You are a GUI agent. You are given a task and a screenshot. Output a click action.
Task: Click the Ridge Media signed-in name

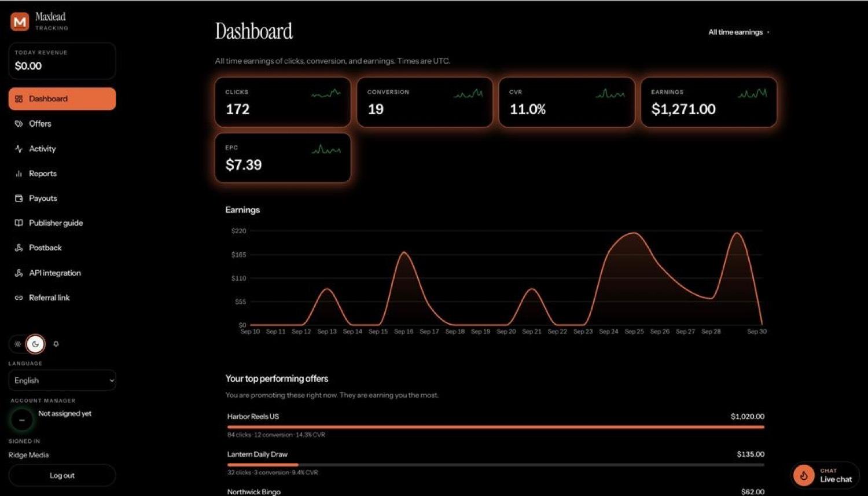pos(29,455)
